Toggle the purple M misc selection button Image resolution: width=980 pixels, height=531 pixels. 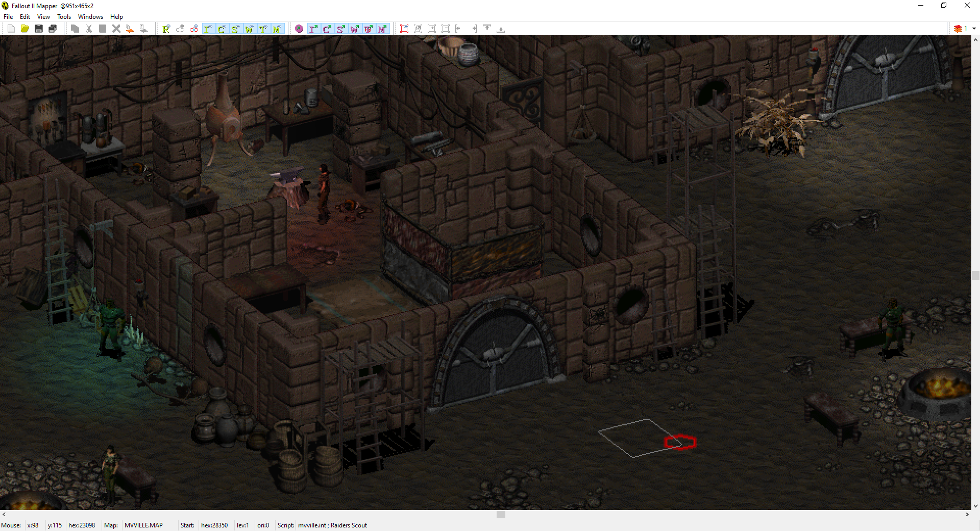tap(382, 29)
